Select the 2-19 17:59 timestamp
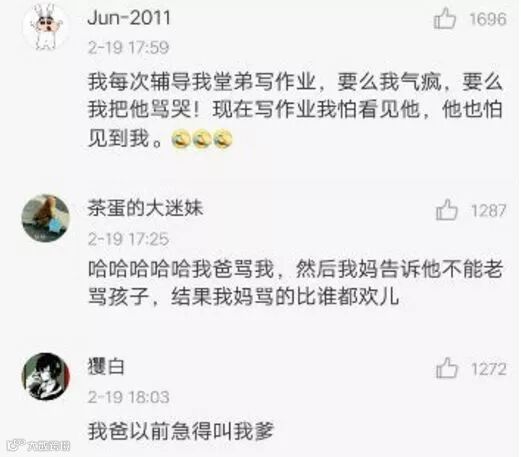The height and width of the screenshot is (457, 521). pyautogui.click(x=129, y=47)
